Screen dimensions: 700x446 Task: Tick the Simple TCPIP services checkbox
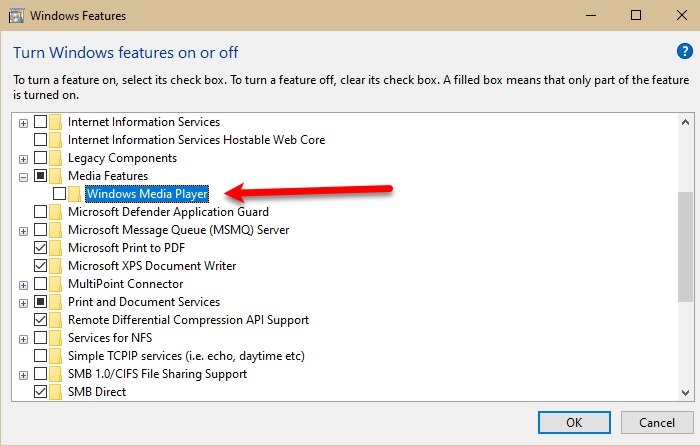click(40, 356)
